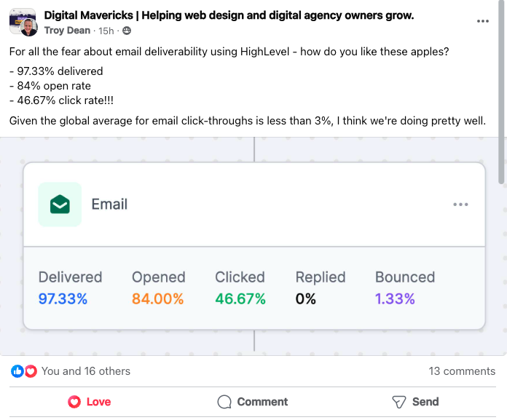
Task: View who reacted: You and 16 others
Action: click(x=86, y=371)
